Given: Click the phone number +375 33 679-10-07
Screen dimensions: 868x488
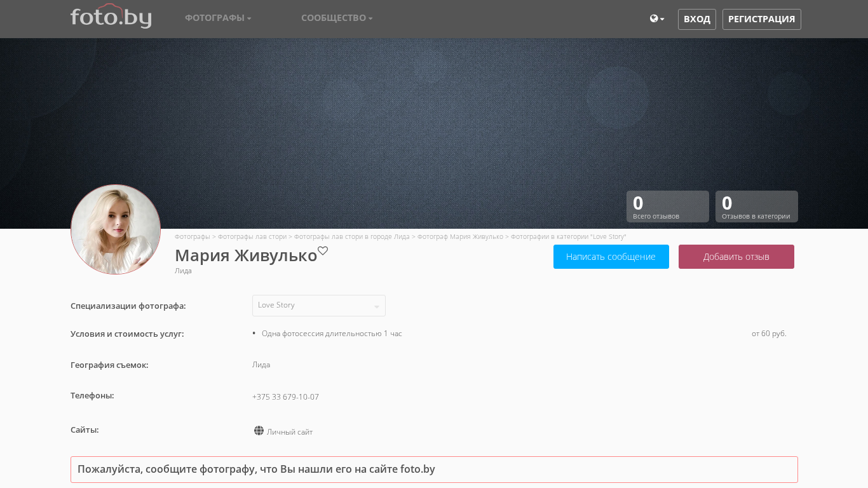Looking at the screenshot, I should click(285, 397).
